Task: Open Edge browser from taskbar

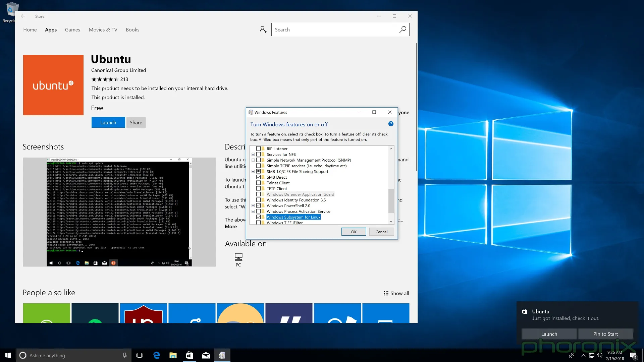Action: [x=156, y=355]
